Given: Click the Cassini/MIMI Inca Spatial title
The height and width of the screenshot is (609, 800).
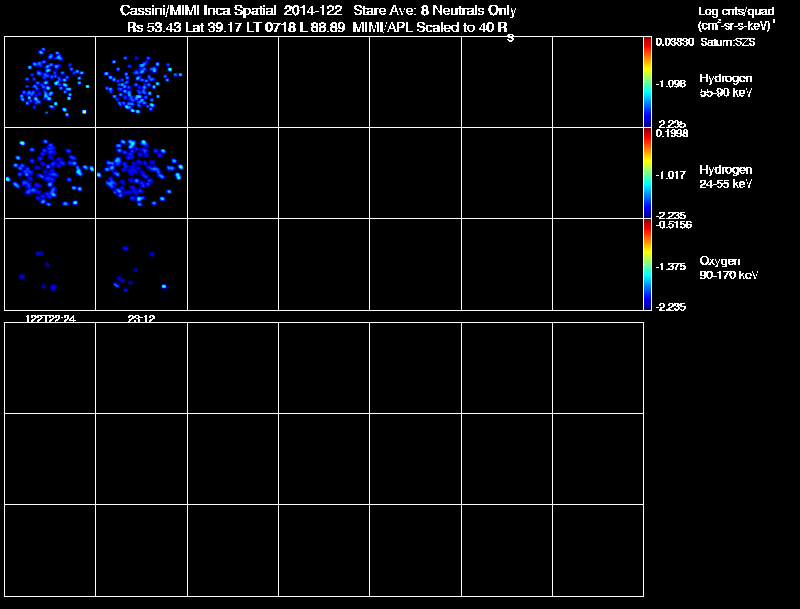Looking at the screenshot, I should (198, 10).
